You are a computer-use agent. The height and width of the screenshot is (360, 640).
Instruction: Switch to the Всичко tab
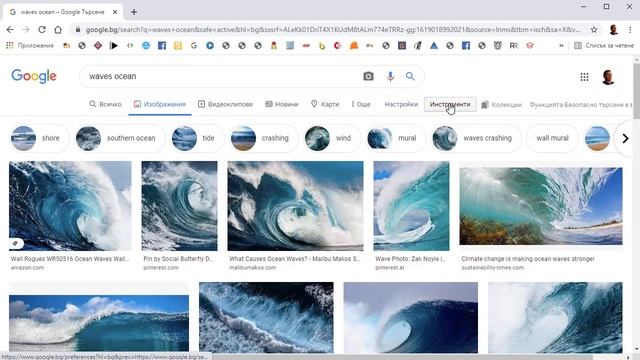click(x=105, y=104)
